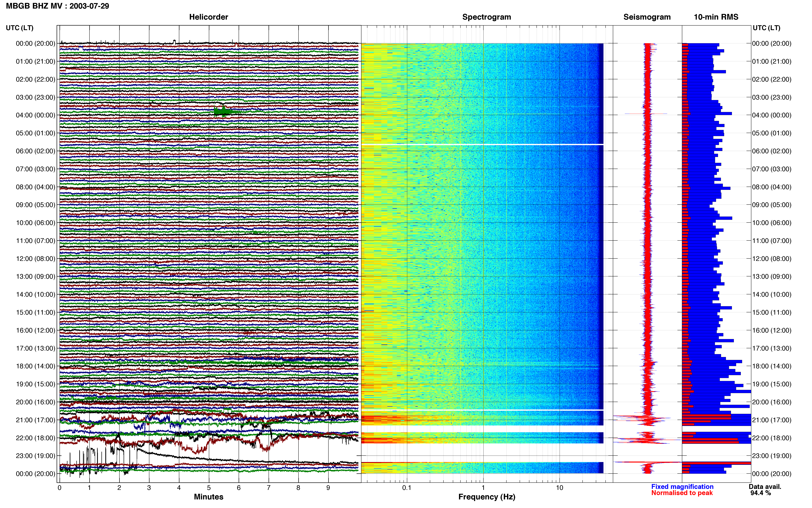
Task: Click right-axis time label '19:00 (15:00)'
Action: point(772,384)
